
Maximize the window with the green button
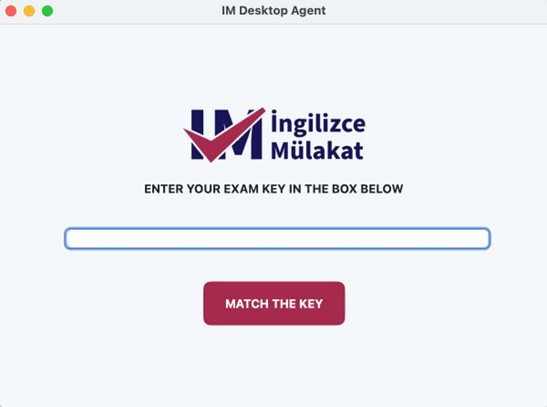tap(47, 11)
